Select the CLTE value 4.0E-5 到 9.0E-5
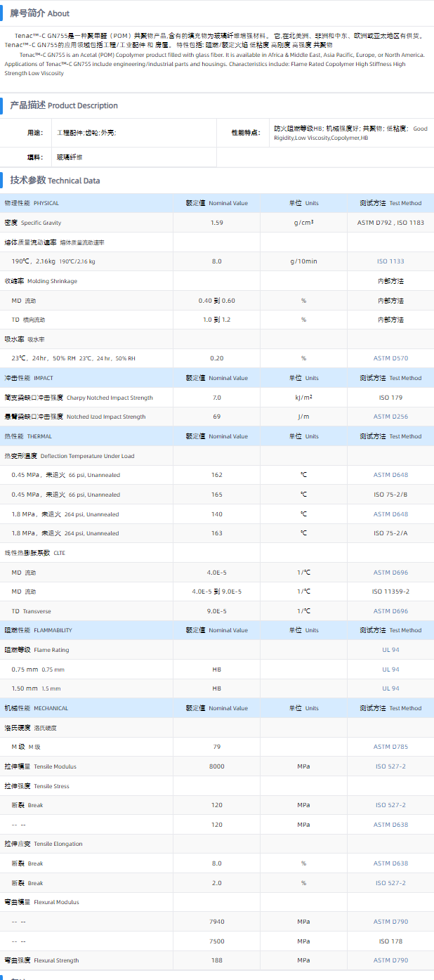The height and width of the screenshot is (980, 434). pos(216,592)
